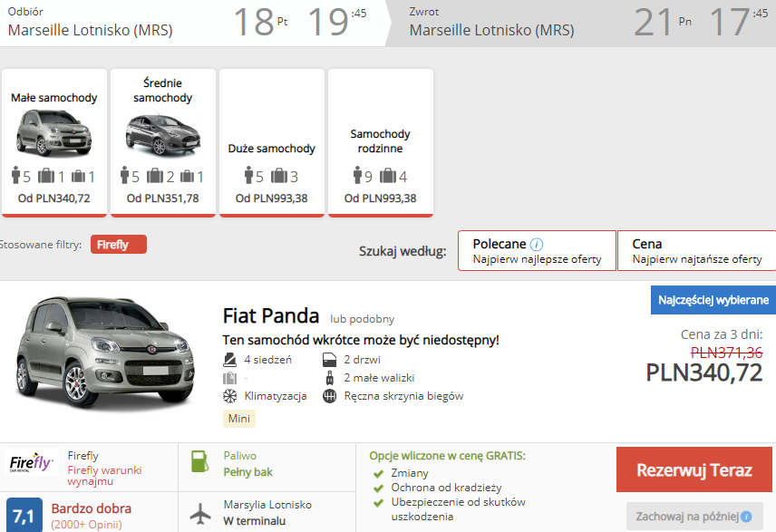Select the Samochody rodzinne category card

point(381,142)
